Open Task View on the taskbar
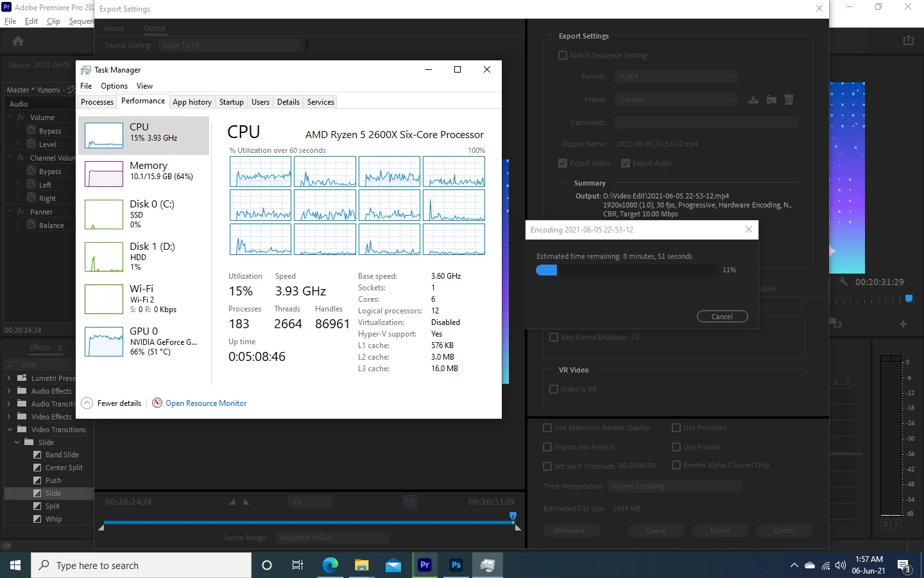 (297, 565)
